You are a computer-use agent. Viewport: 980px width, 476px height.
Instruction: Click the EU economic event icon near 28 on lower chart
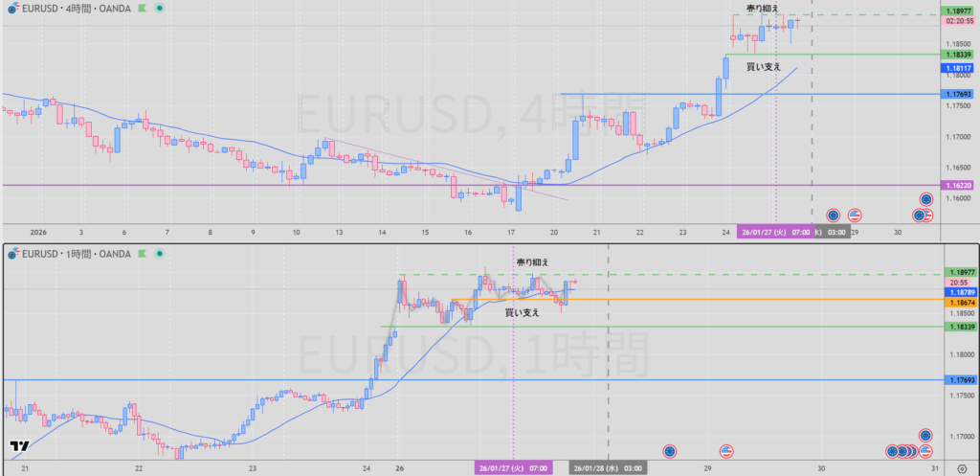670,450
